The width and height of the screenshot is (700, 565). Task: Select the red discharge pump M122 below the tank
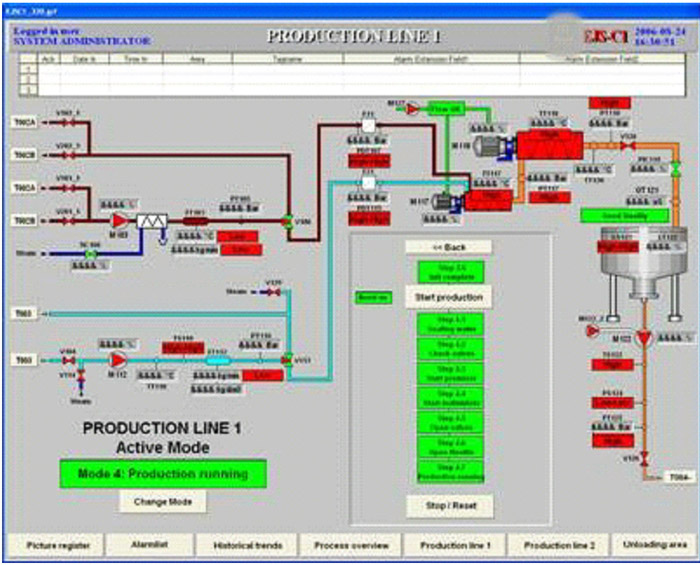coord(643,338)
